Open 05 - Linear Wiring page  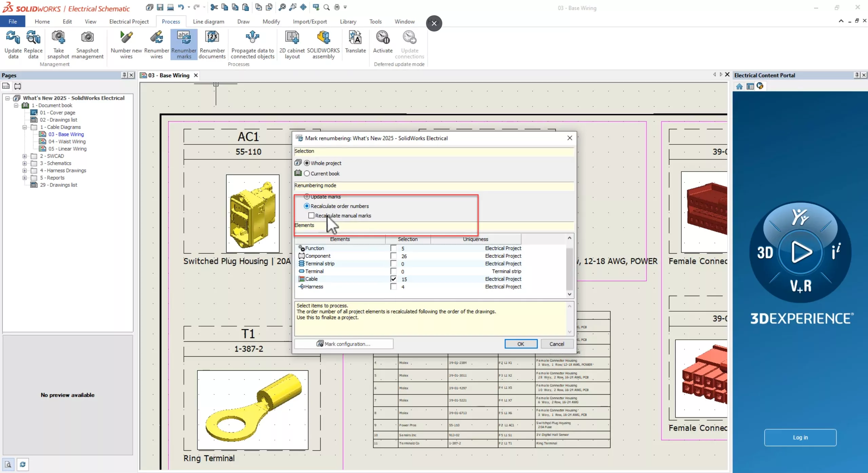(x=67, y=149)
